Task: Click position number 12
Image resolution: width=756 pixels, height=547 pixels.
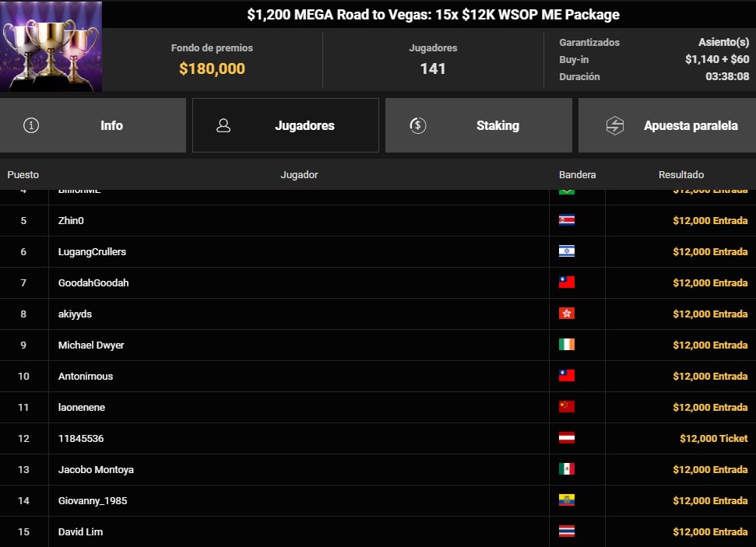Action: pos(23,439)
